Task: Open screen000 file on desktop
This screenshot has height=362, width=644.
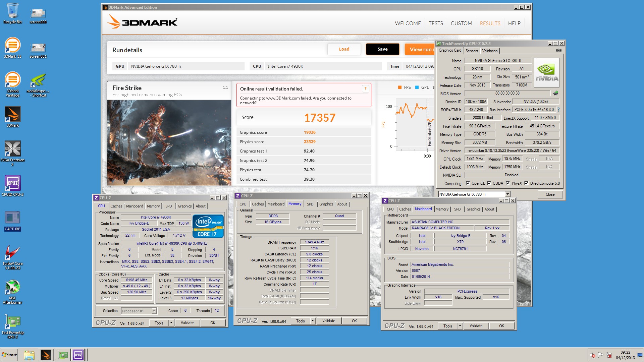Action: point(38,15)
